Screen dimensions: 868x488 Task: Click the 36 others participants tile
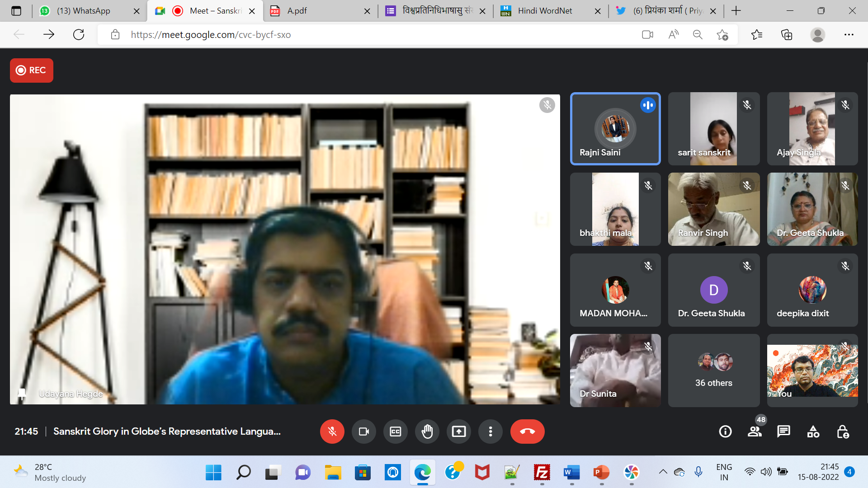[x=713, y=371]
